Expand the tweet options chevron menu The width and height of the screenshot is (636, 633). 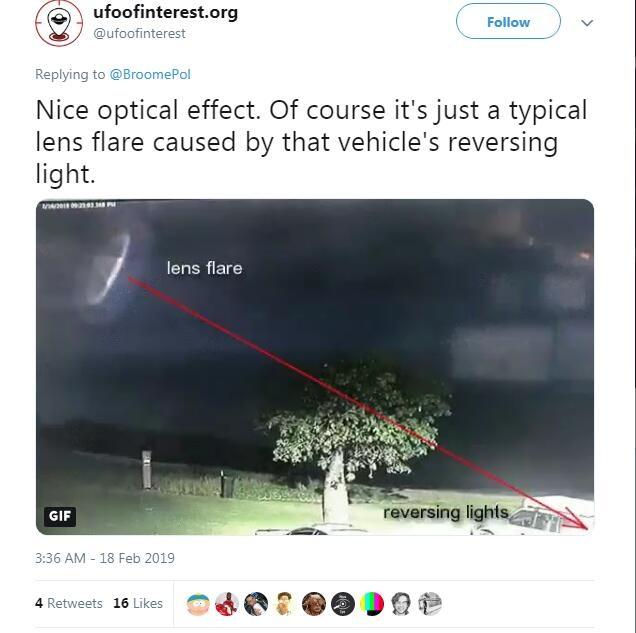(x=587, y=23)
